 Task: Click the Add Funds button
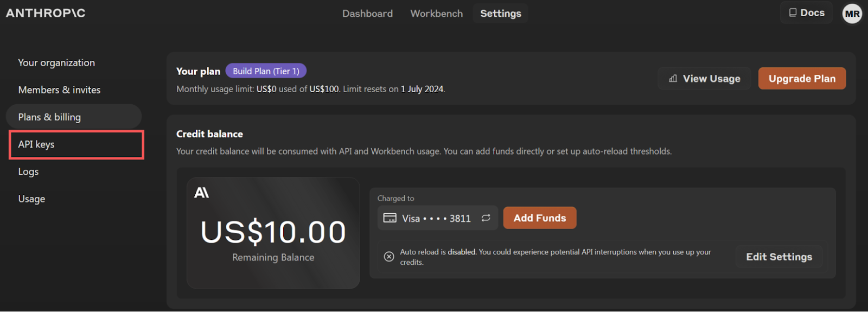[x=539, y=218]
